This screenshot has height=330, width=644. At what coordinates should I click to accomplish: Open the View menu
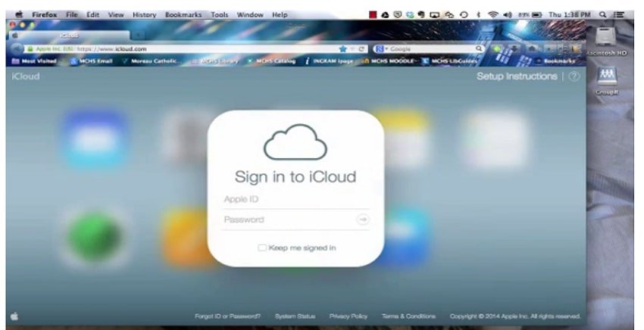(116, 15)
